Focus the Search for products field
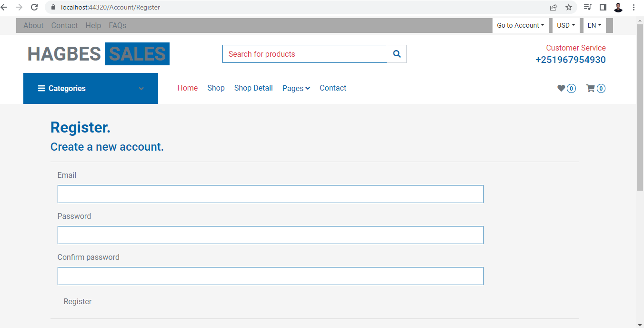The width and height of the screenshot is (644, 328). tap(305, 54)
